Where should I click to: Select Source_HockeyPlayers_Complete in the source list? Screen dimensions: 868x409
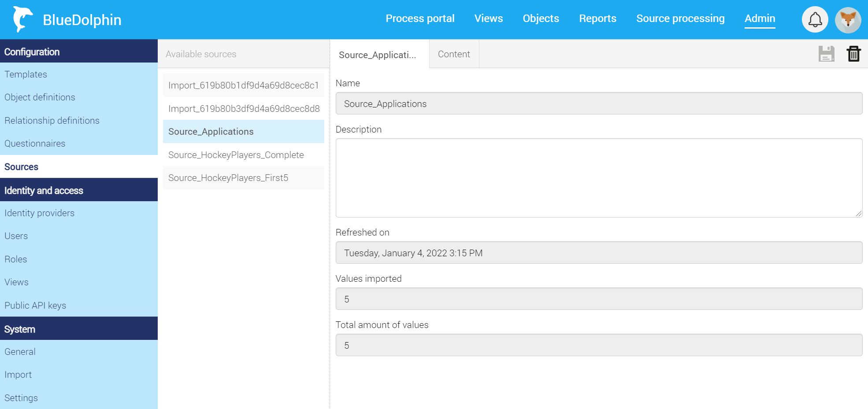(x=236, y=155)
